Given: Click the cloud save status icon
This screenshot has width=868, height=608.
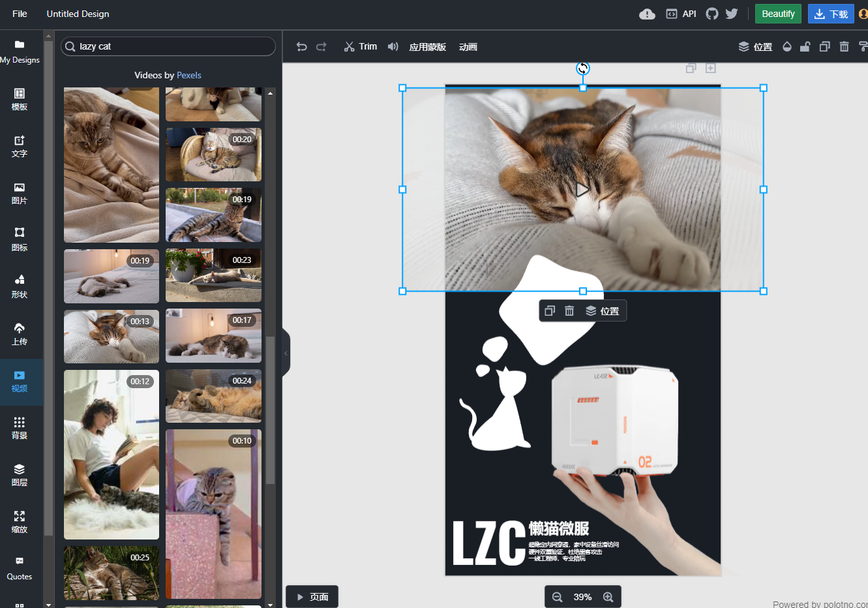Looking at the screenshot, I should 647,14.
